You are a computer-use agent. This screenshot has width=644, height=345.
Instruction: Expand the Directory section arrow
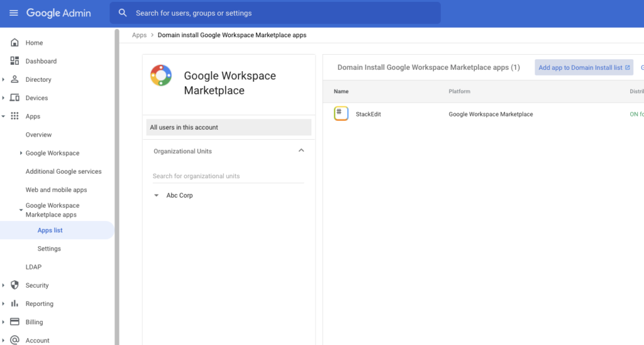tap(3, 79)
